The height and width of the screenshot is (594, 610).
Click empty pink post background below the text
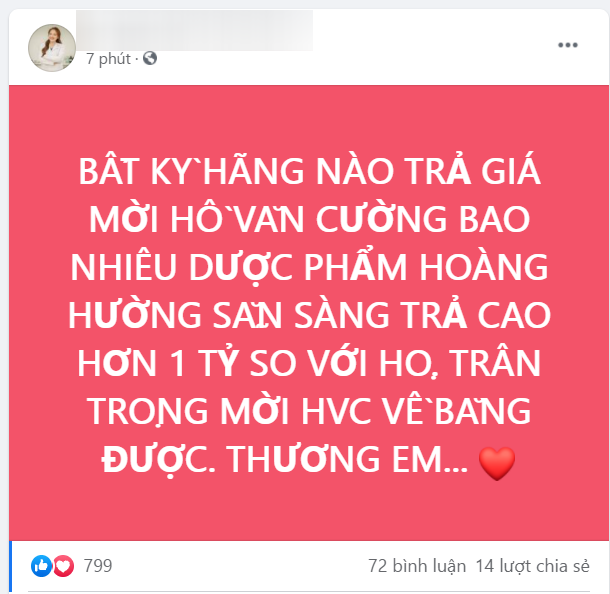[x=309, y=512]
